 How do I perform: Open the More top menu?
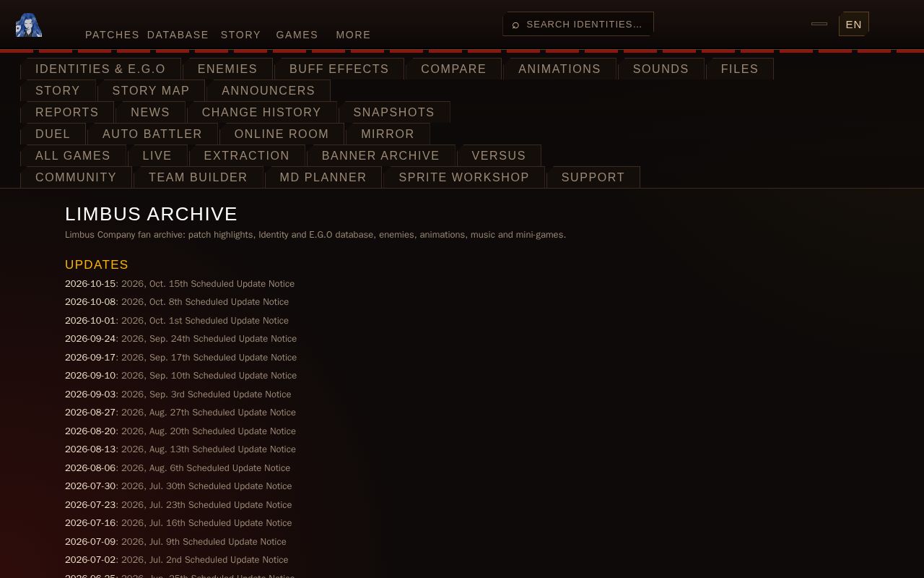pyautogui.click(x=353, y=35)
